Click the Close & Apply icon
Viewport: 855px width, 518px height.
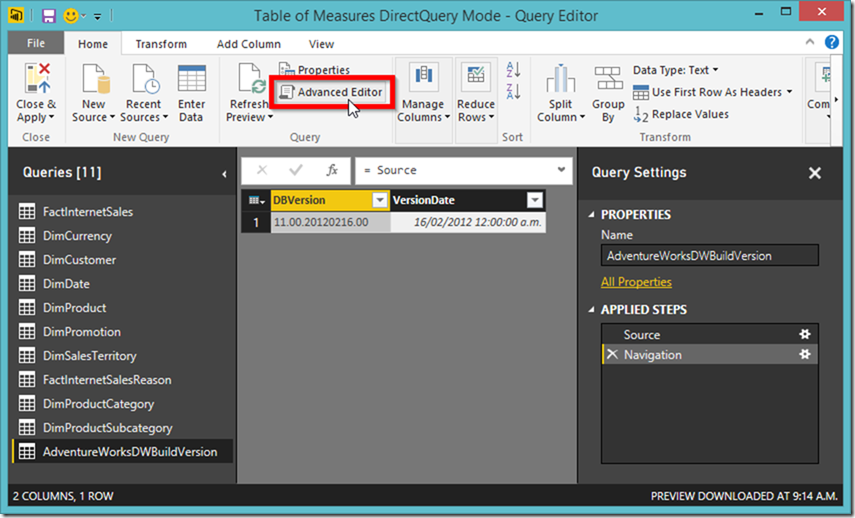click(x=37, y=78)
